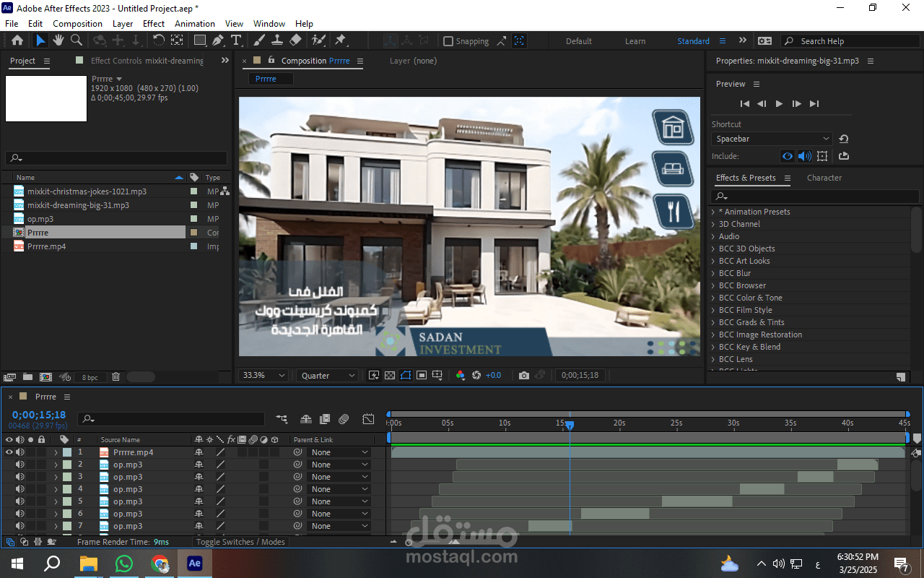This screenshot has height=578, width=924.
Task: Switch to Default workspace
Action: tap(579, 41)
